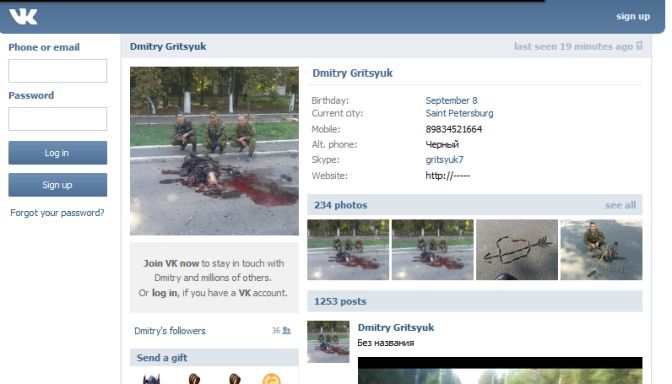This screenshot has height=384, width=672.
Task: Click the post author's avatar thumbnail
Action: click(328, 342)
